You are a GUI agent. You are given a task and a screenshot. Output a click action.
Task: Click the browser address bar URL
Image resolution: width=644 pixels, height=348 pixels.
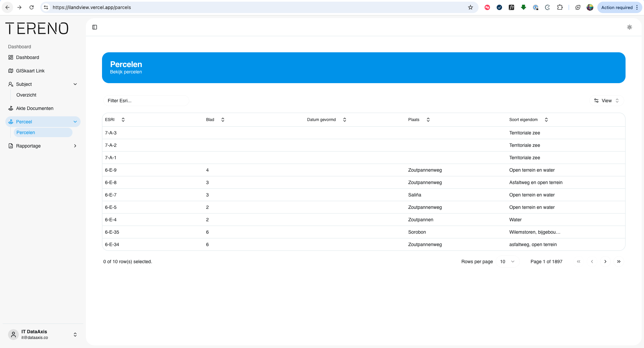(92, 7)
